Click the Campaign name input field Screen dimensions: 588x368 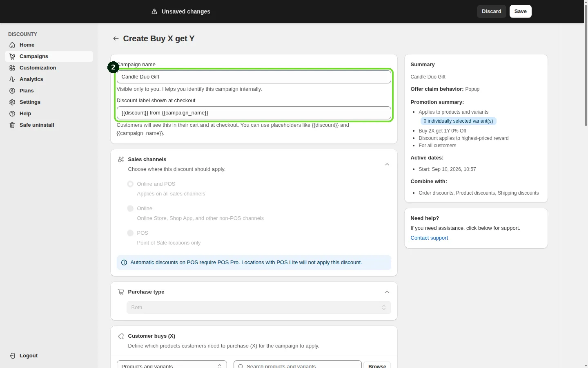coord(254,77)
